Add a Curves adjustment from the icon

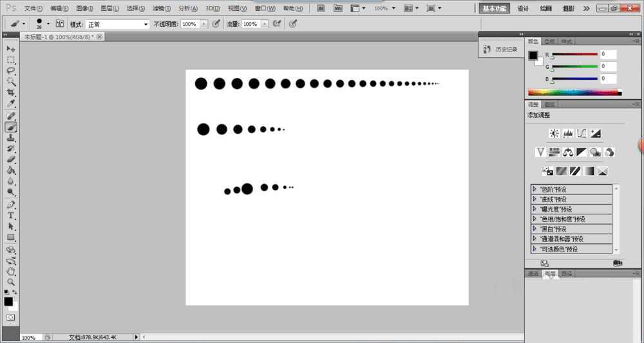pos(582,133)
